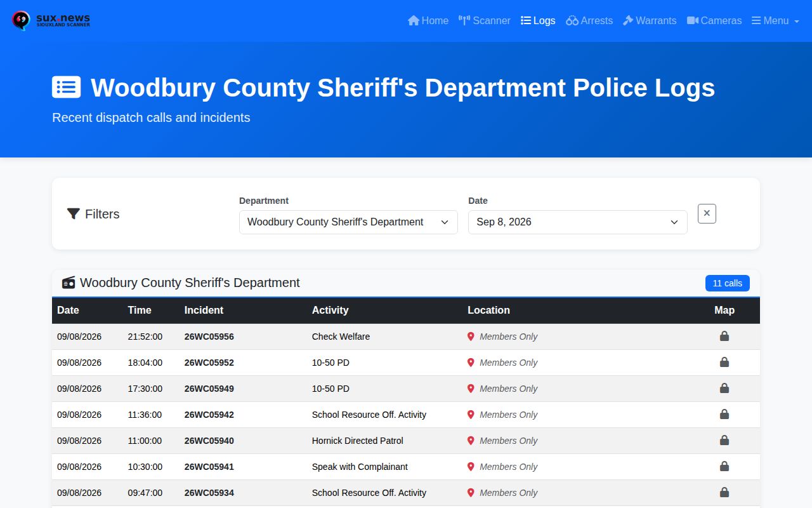
Task: Click the lock icon for incident 26WC05934
Action: click(x=724, y=493)
